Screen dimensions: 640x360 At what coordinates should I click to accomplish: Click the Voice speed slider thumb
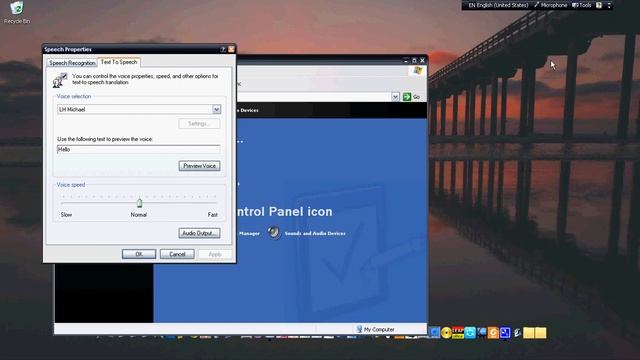pos(140,202)
